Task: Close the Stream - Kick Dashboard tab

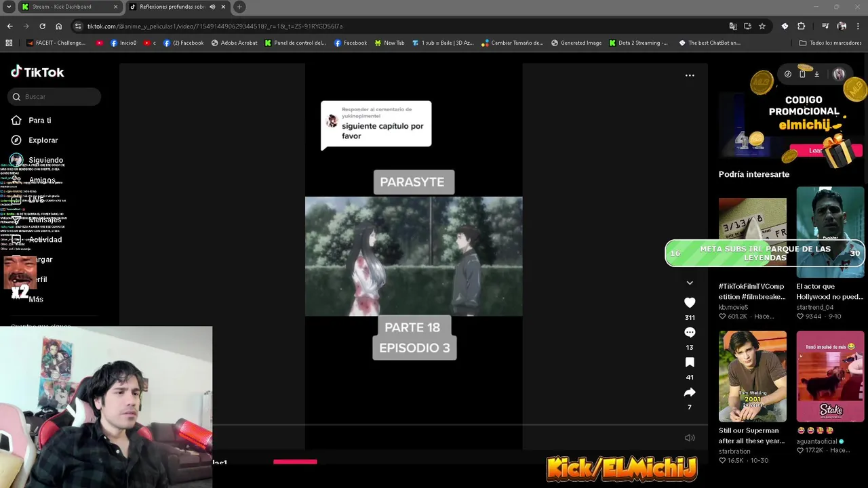Action: coord(115,7)
